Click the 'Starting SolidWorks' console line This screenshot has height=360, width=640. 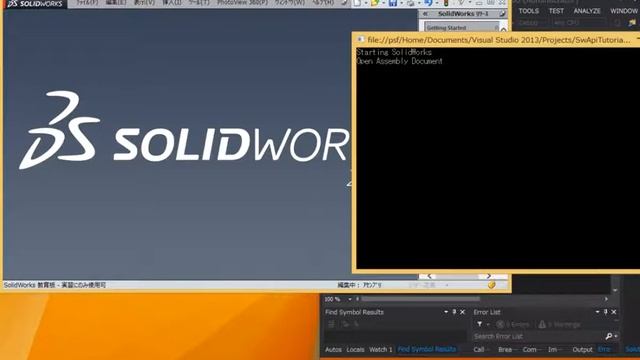tap(394, 52)
